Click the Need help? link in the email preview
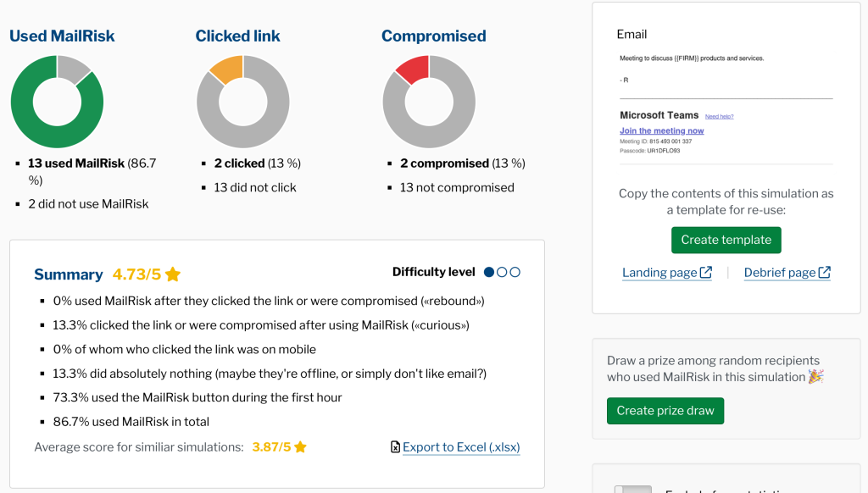This screenshot has width=868, height=493. click(x=720, y=116)
